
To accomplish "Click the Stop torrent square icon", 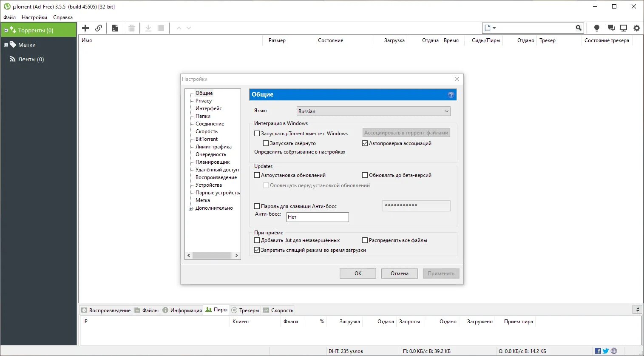I will [x=161, y=28].
